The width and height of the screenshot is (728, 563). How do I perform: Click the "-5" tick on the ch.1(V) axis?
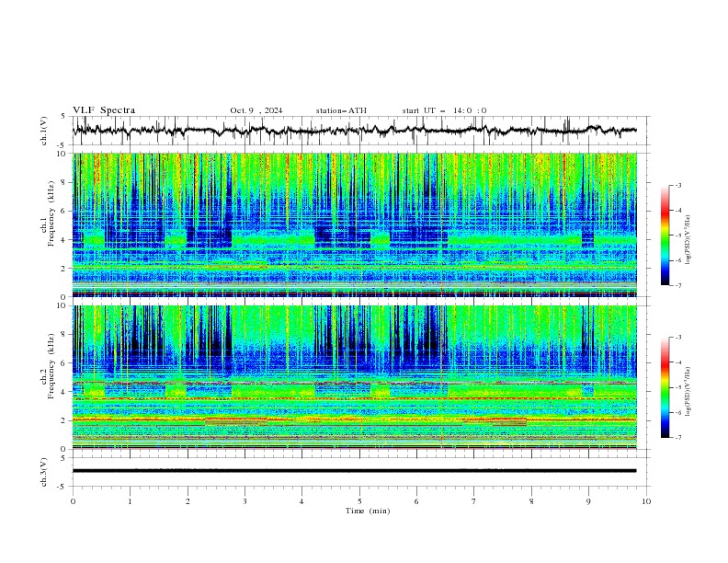click(x=63, y=145)
